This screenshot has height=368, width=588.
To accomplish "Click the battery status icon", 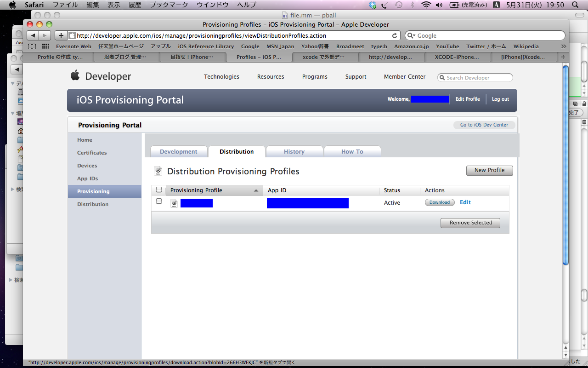I will tap(454, 5).
